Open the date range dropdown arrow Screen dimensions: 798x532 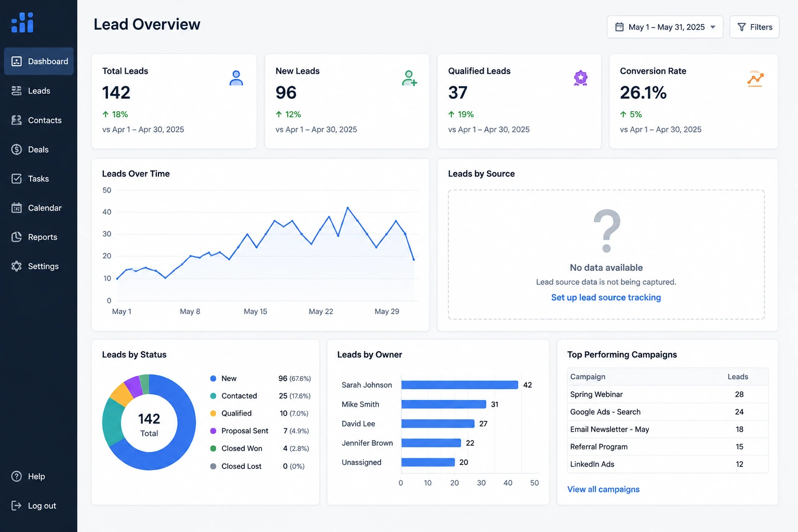pyautogui.click(x=713, y=27)
